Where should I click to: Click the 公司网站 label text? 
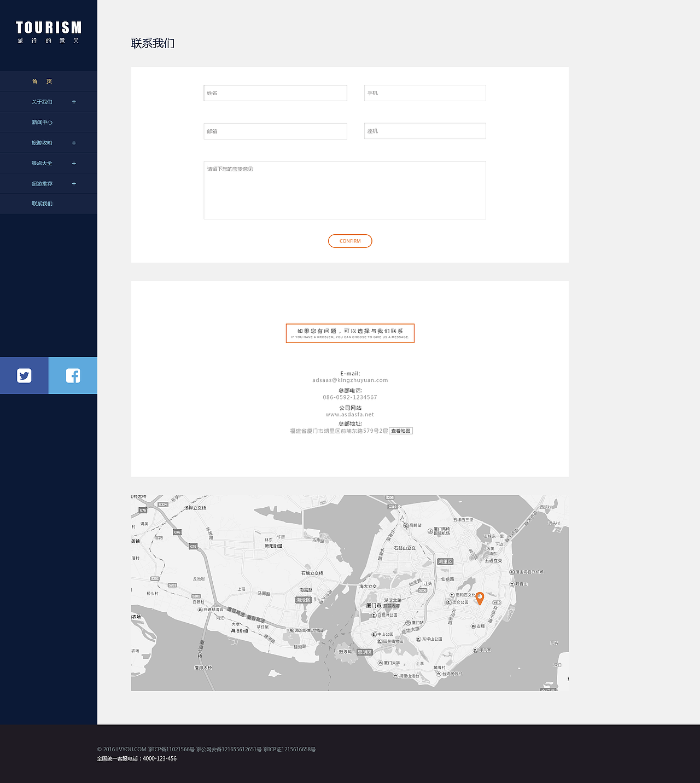(x=350, y=408)
